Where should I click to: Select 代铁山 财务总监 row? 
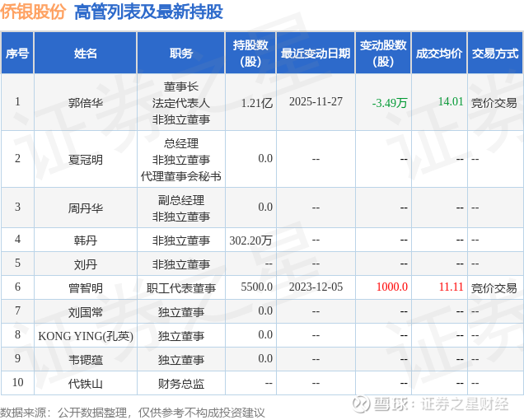click(x=262, y=383)
